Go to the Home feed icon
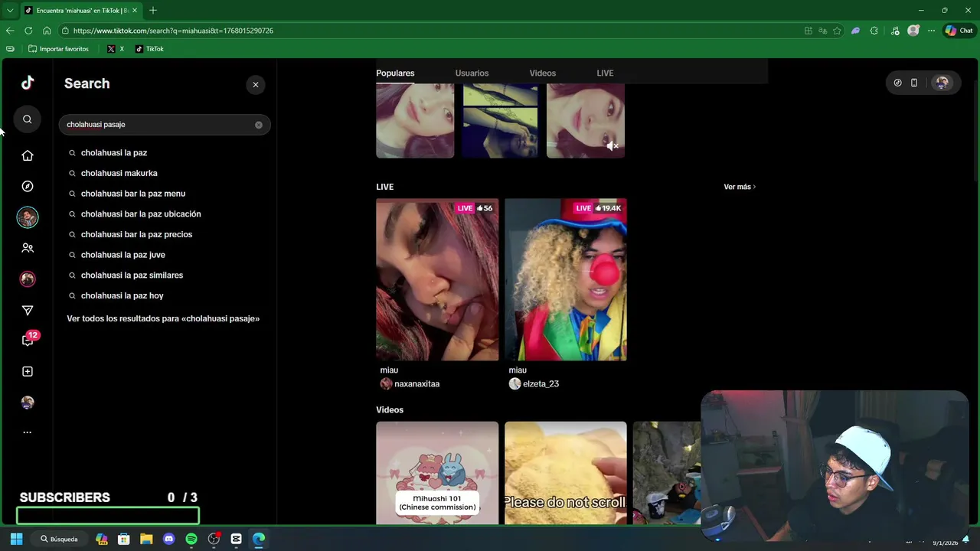Screen dimensions: 980x551 (28, 155)
